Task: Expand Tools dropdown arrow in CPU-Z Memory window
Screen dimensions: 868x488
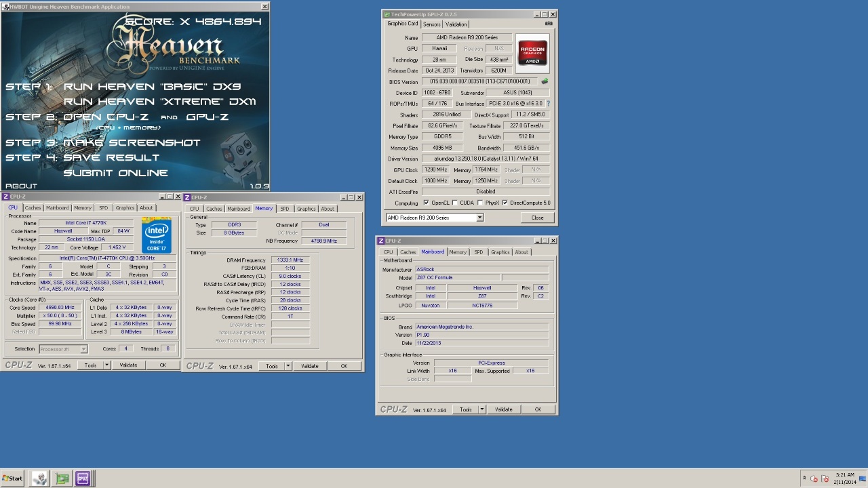Action: (x=288, y=366)
